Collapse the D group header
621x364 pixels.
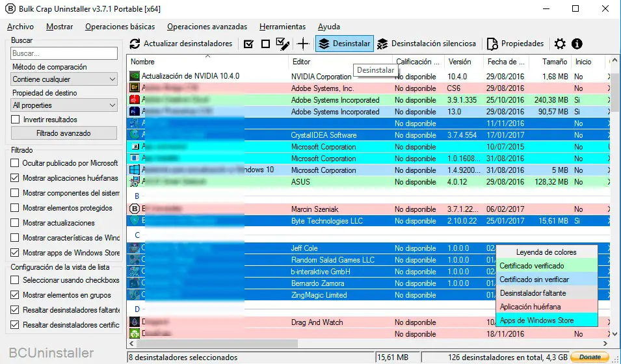point(137,309)
